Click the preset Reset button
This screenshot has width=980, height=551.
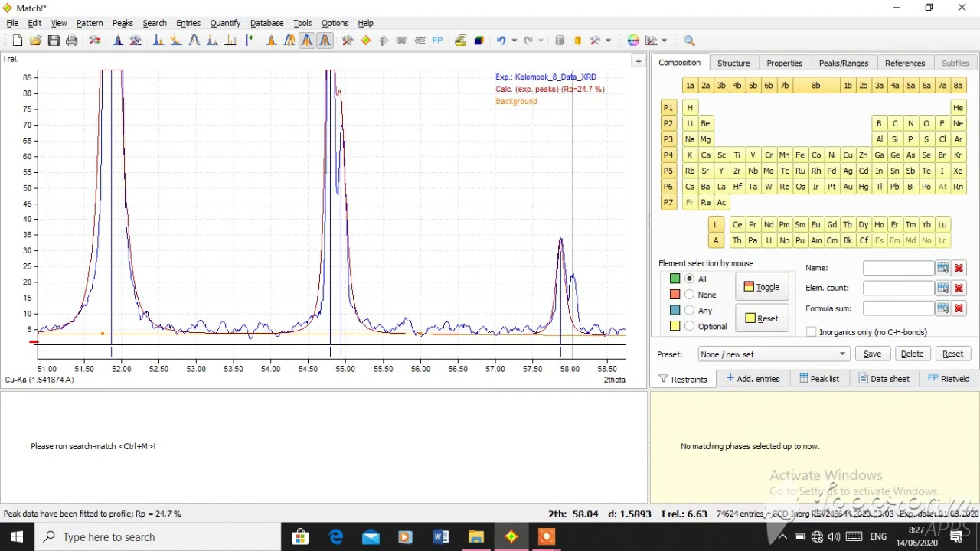952,354
